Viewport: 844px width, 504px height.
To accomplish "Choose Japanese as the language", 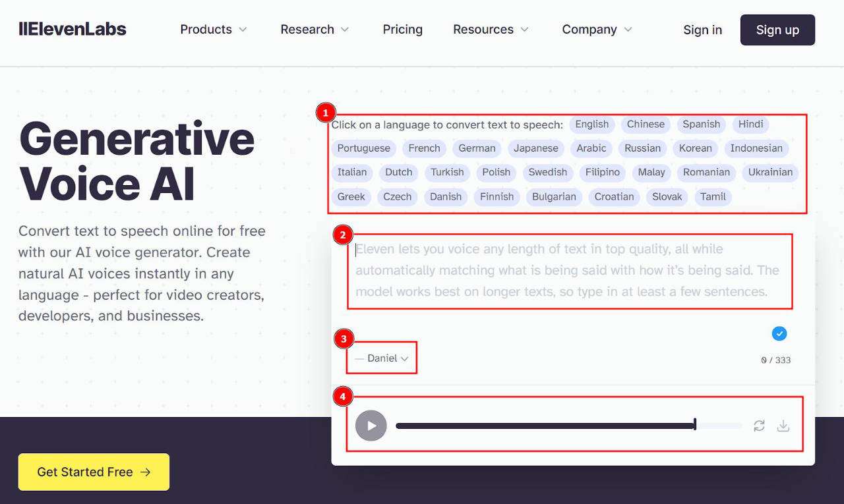I will (x=536, y=148).
